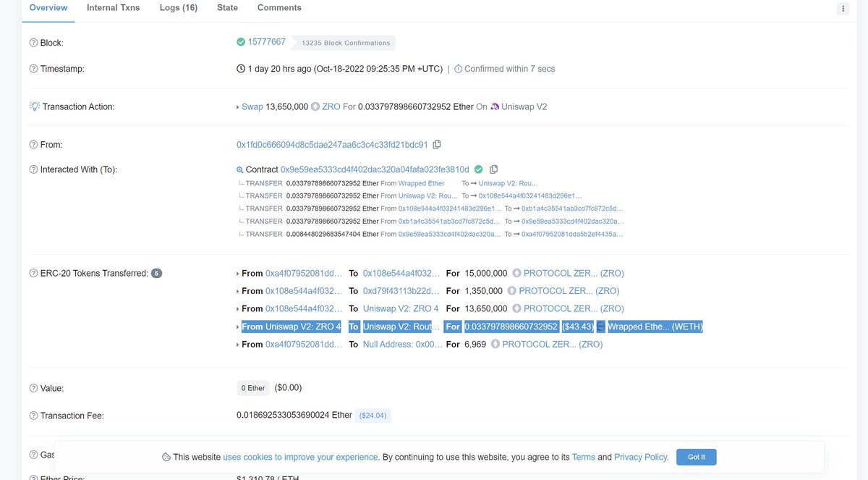
Task: Open the Comments tab
Action: (279, 8)
